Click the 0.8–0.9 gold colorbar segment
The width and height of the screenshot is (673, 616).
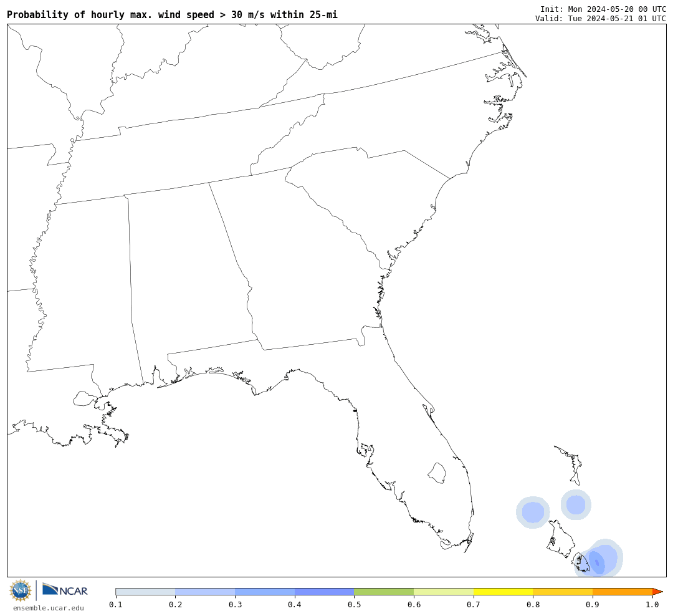[563, 592]
